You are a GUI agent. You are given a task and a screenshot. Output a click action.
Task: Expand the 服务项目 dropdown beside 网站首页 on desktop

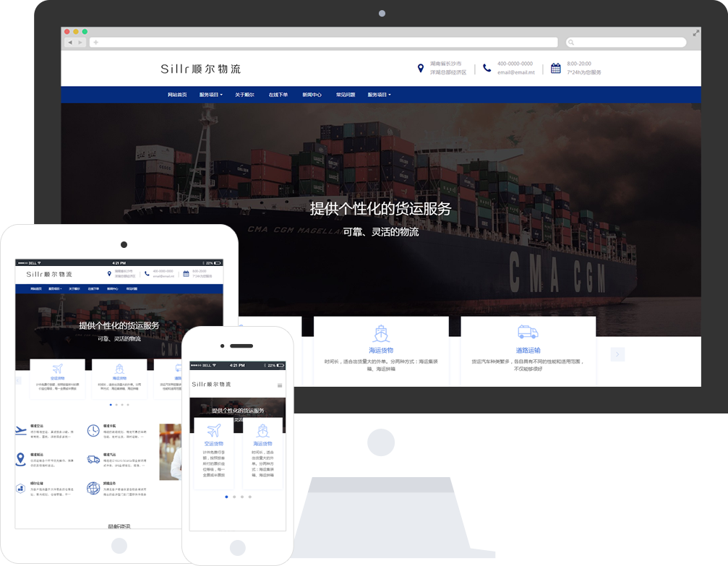click(211, 95)
